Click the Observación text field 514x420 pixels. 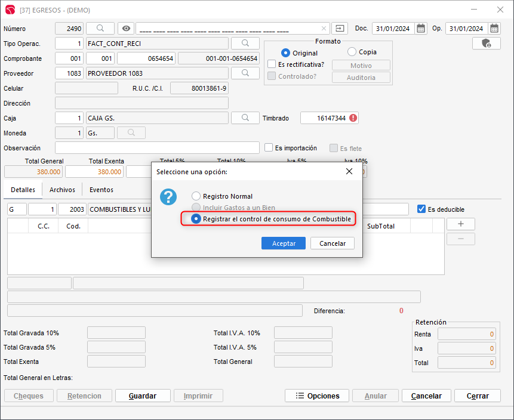pos(157,148)
